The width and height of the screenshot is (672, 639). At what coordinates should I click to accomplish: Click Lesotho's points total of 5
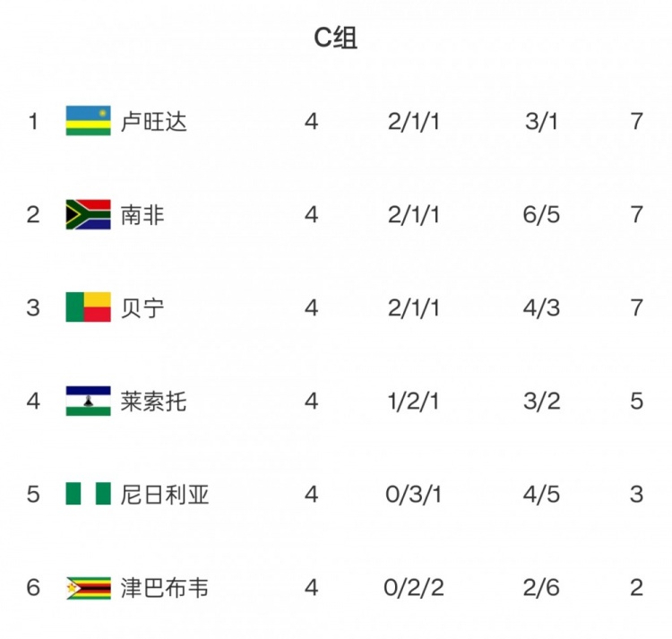636,401
